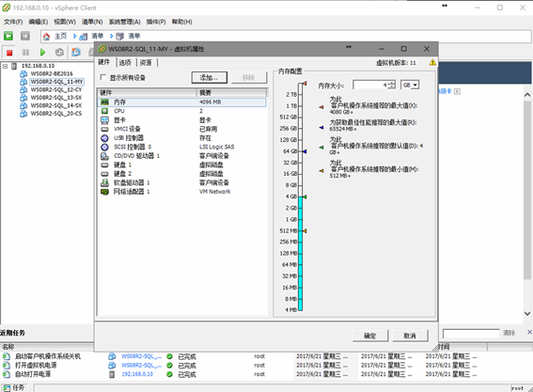
Task: Click the second Inventory breadcrumb in navigation bar
Action: [x=133, y=36]
